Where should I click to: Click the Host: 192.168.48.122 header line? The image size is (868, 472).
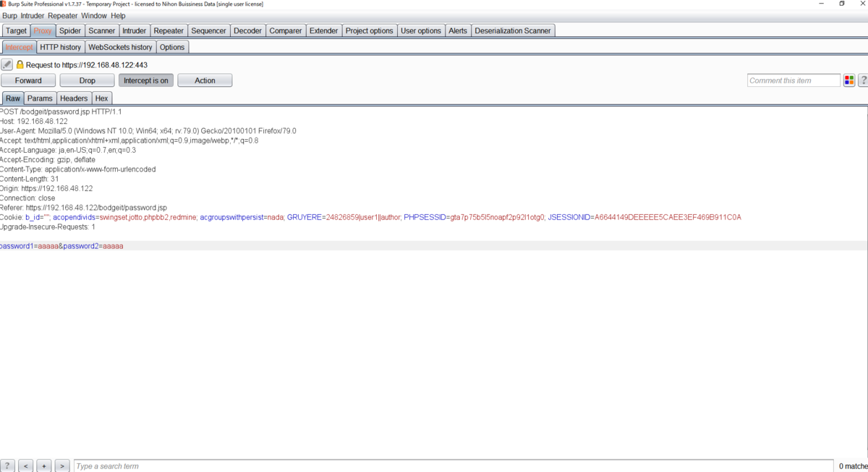(x=34, y=122)
